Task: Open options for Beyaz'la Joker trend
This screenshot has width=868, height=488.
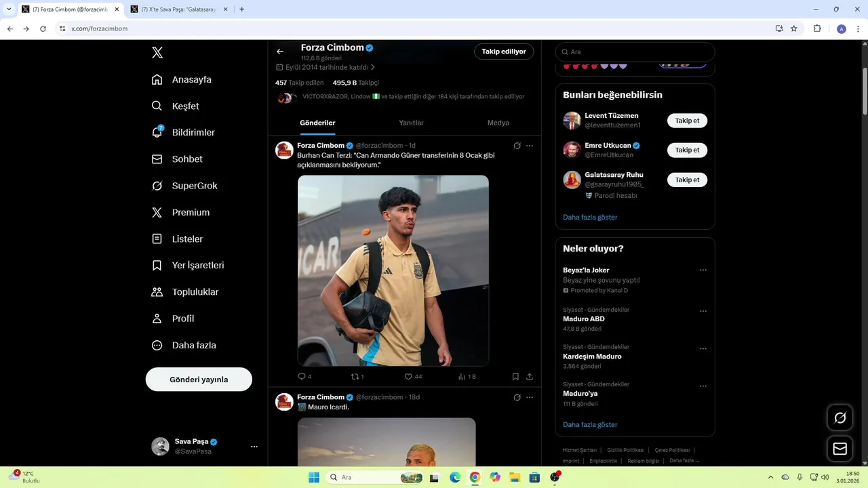Action: [703, 270]
